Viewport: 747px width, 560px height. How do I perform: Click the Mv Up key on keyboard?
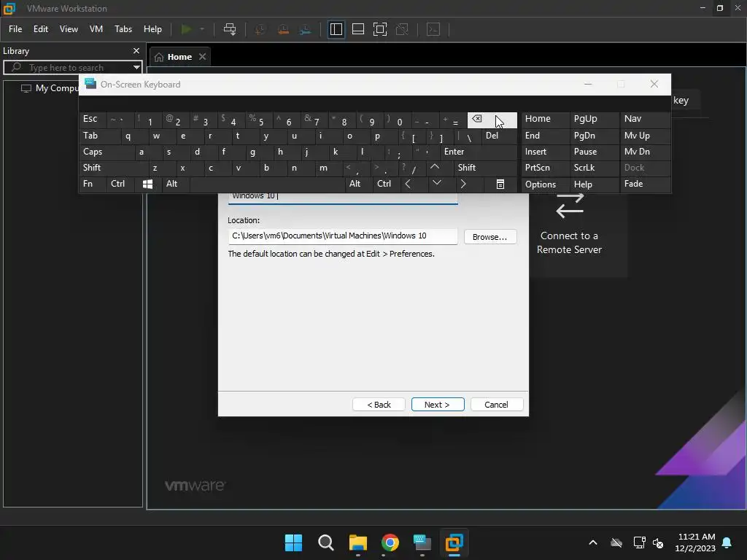click(x=645, y=136)
